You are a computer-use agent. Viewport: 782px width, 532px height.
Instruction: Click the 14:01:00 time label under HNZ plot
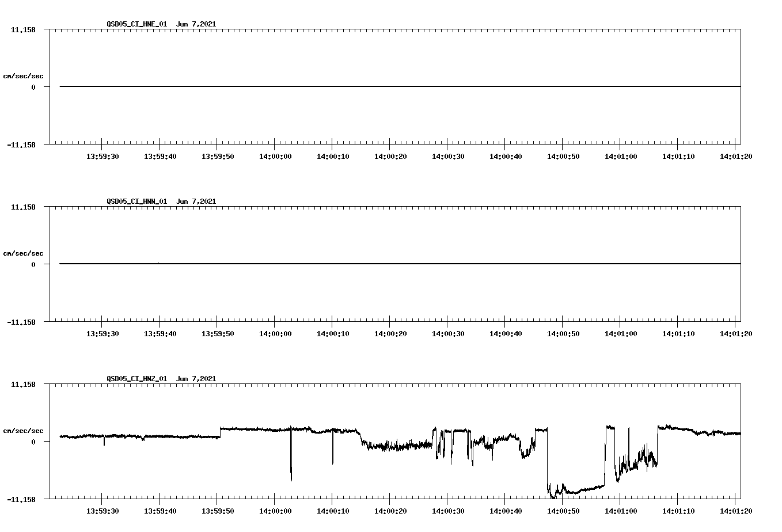tap(621, 511)
